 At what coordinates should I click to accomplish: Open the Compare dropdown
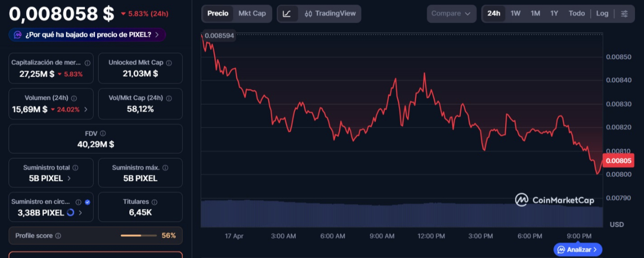(x=452, y=14)
